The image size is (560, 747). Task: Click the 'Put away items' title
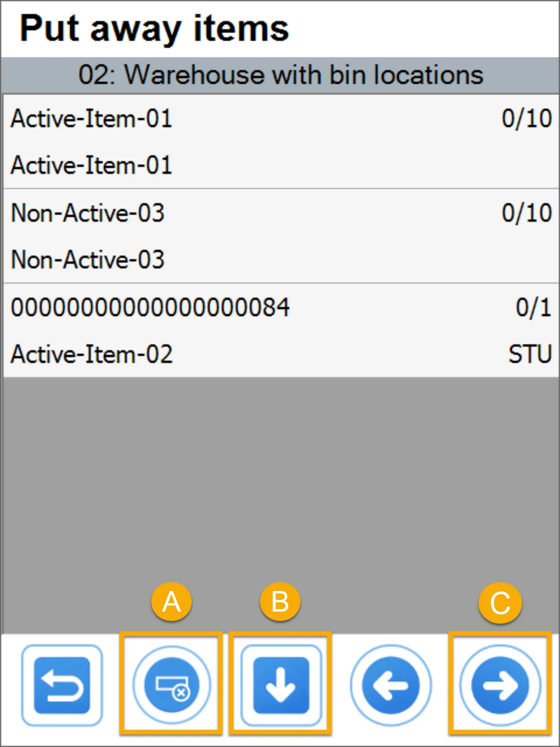pyautogui.click(x=154, y=29)
